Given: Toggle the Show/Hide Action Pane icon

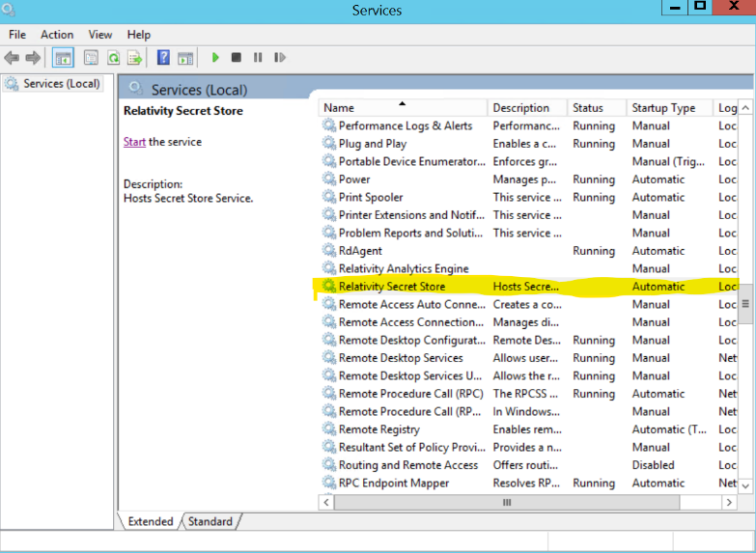Looking at the screenshot, I should click(x=185, y=58).
